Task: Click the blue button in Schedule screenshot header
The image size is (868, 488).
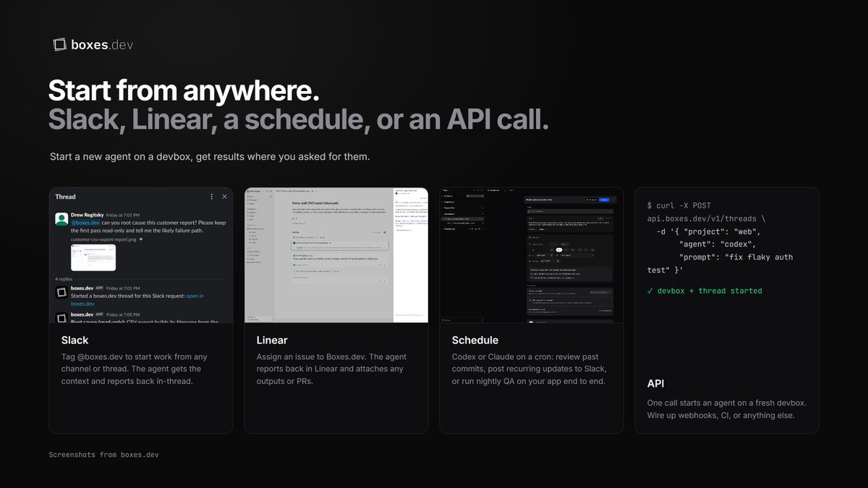Action: click(605, 198)
